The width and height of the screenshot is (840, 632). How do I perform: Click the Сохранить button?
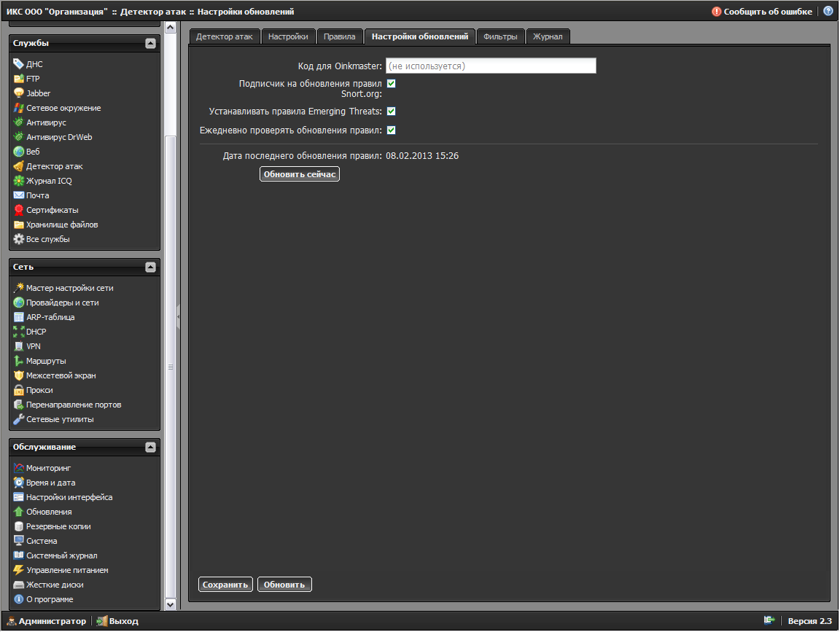pyautogui.click(x=225, y=585)
